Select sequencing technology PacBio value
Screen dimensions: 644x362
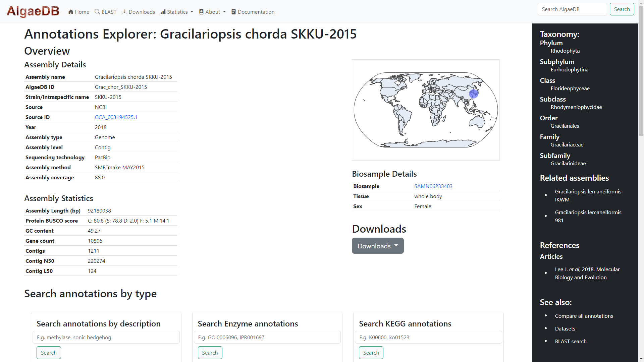[x=102, y=157]
